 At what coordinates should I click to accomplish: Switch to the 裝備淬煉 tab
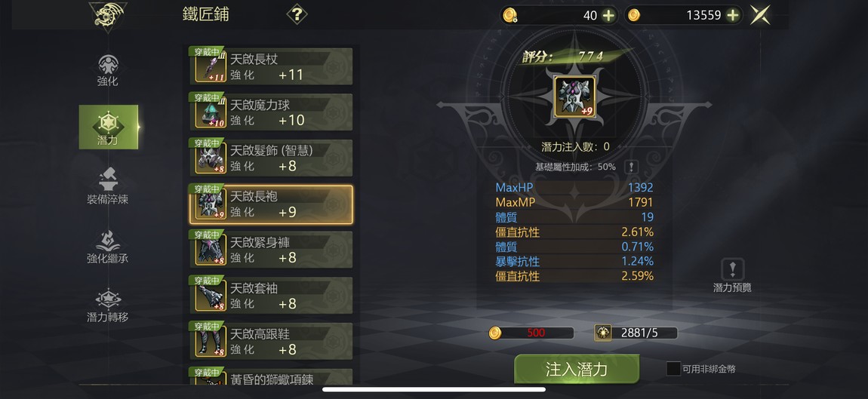point(108,186)
